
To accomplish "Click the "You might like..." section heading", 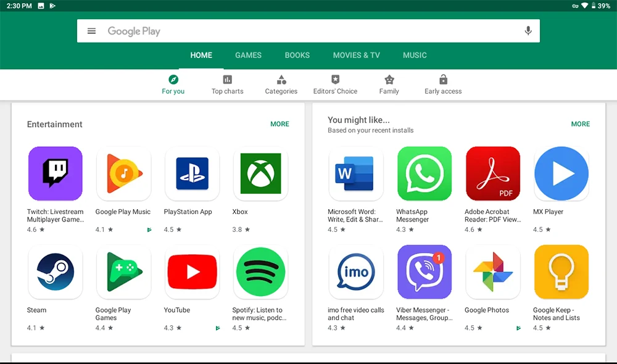I will point(358,120).
